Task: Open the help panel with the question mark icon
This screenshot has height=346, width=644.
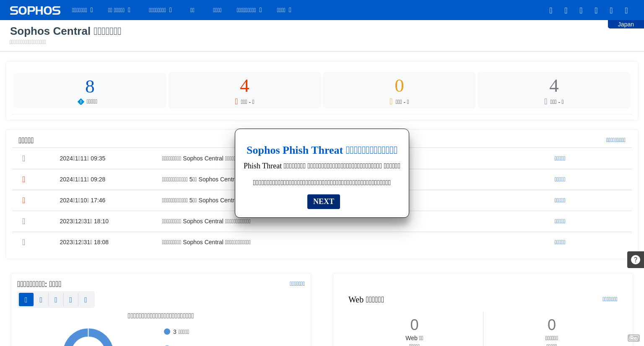Action: pos(635,260)
